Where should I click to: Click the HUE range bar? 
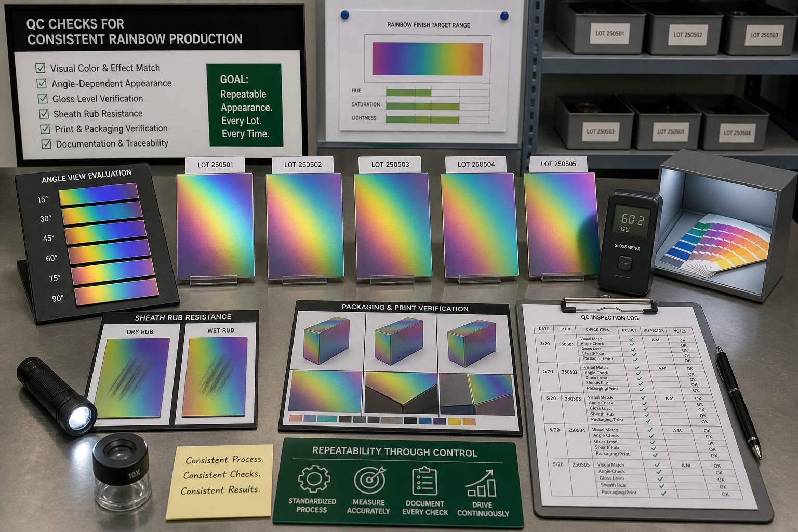tap(437, 92)
